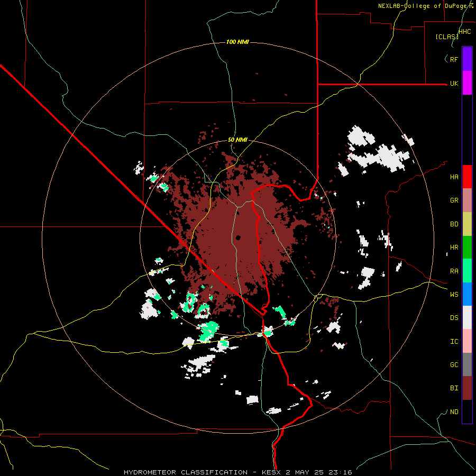476x476 pixels.
Task: Click the [CLAS] units label
Action: point(447,36)
